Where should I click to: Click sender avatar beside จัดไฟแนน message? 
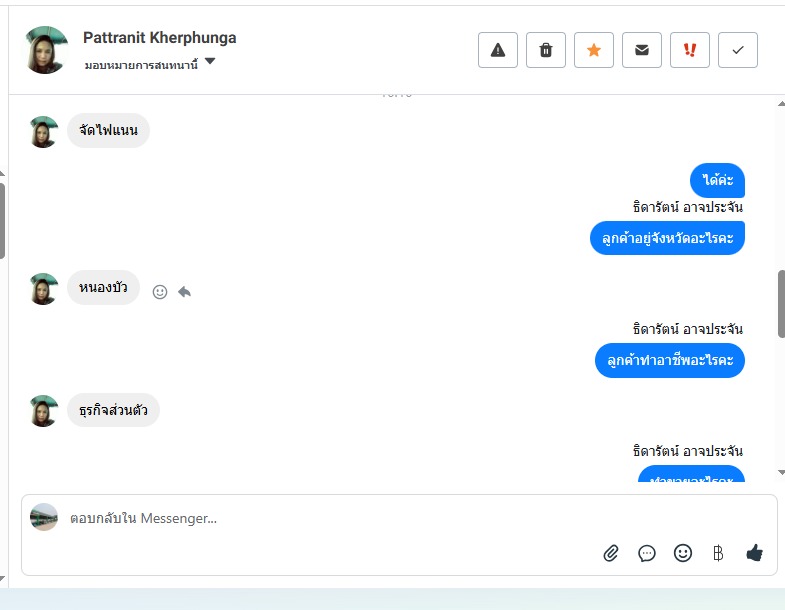tap(44, 132)
